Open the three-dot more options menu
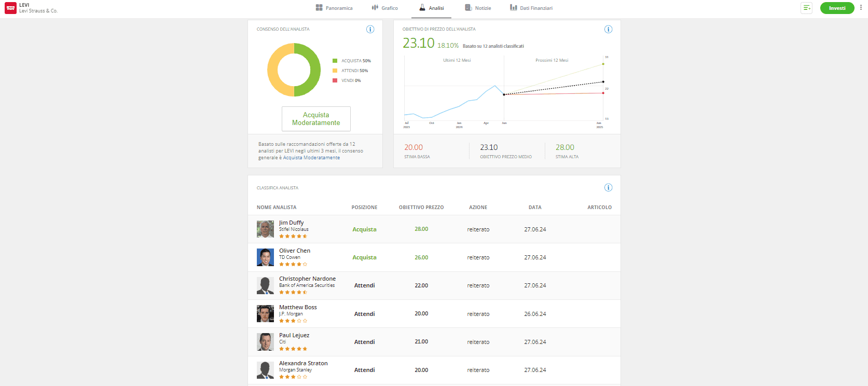Image resolution: width=868 pixels, height=386 pixels. click(861, 8)
